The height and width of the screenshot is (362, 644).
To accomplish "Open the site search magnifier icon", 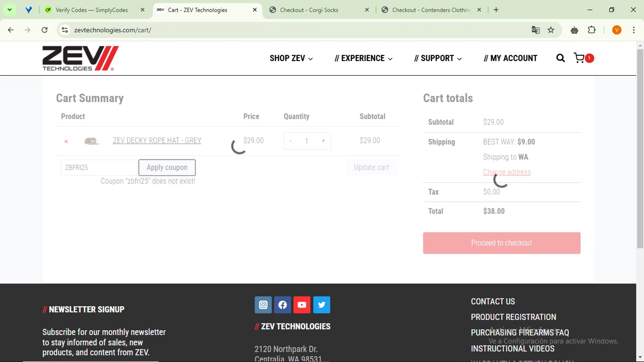I will point(560,58).
